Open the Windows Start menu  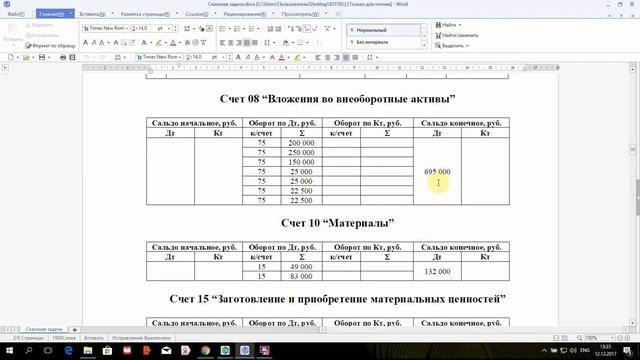tap(9, 351)
